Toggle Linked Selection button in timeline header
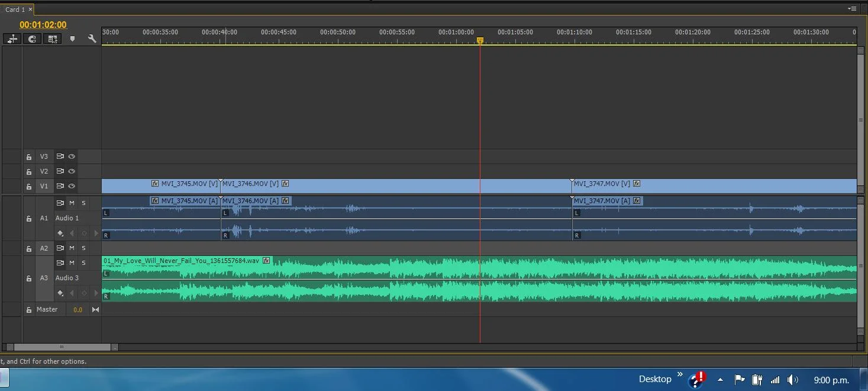This screenshot has width=868, height=391. pos(53,39)
